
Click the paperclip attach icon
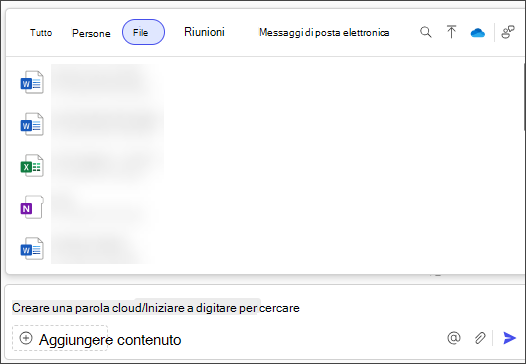tap(480, 338)
